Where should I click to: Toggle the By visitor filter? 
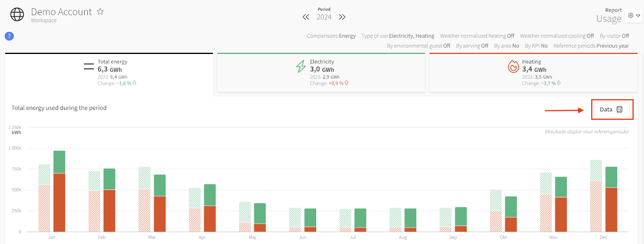click(614, 36)
